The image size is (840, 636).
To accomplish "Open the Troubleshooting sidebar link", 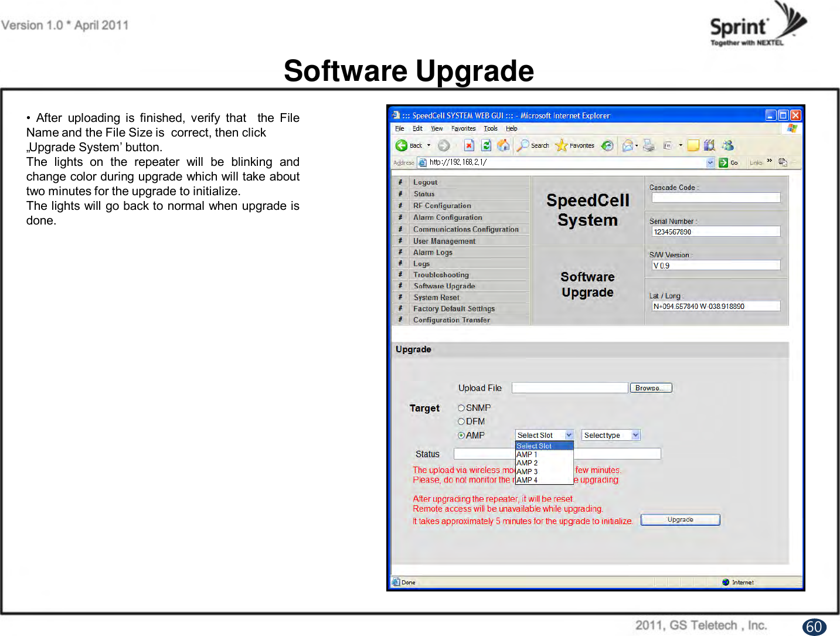I will pyautogui.click(x=441, y=275).
